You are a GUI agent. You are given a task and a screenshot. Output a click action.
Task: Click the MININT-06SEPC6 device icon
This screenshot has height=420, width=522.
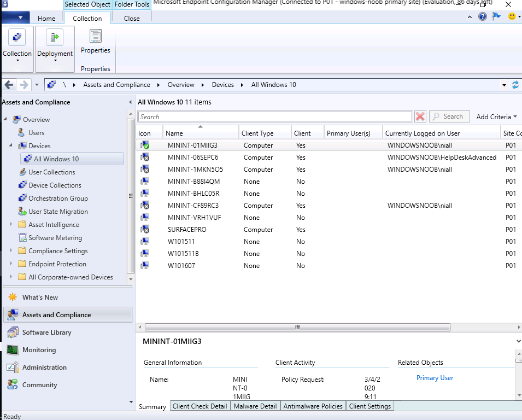145,157
